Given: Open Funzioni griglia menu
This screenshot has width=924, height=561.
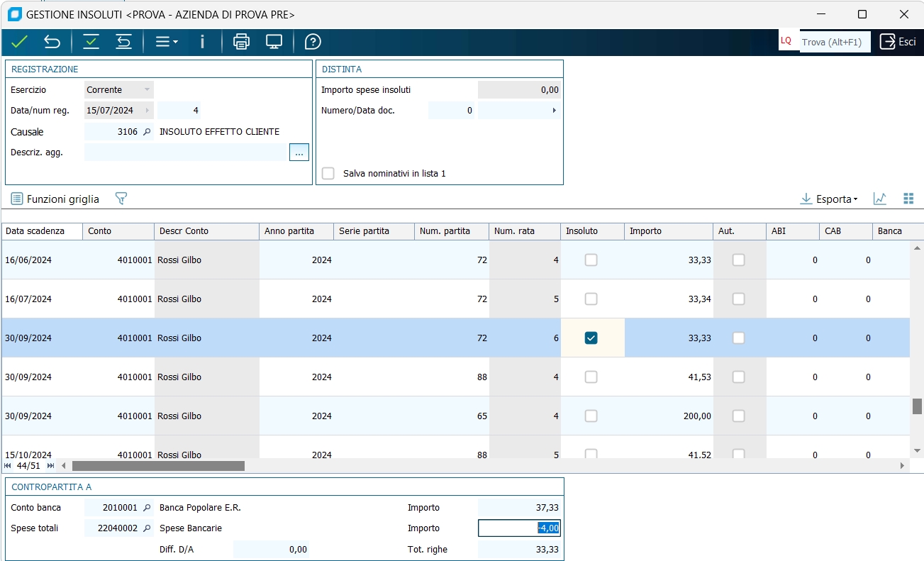Looking at the screenshot, I should (x=55, y=199).
